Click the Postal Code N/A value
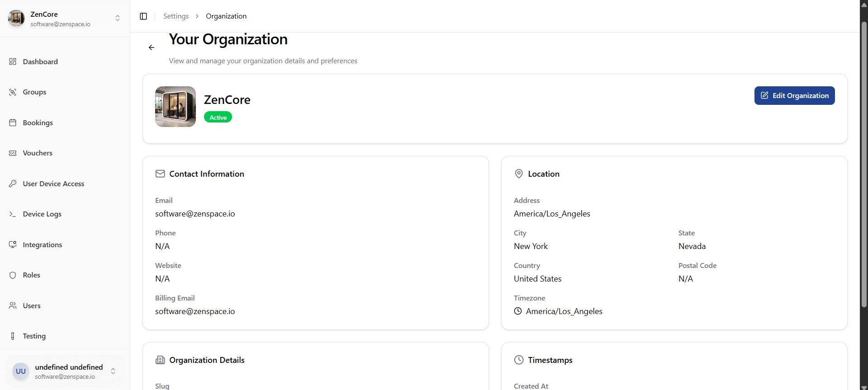This screenshot has width=868, height=390. point(686,278)
